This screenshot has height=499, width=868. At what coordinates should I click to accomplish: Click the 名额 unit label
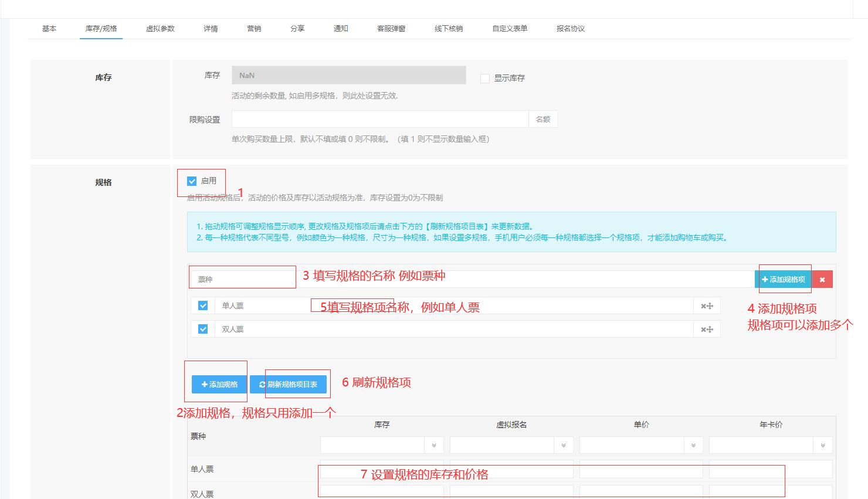click(x=543, y=119)
